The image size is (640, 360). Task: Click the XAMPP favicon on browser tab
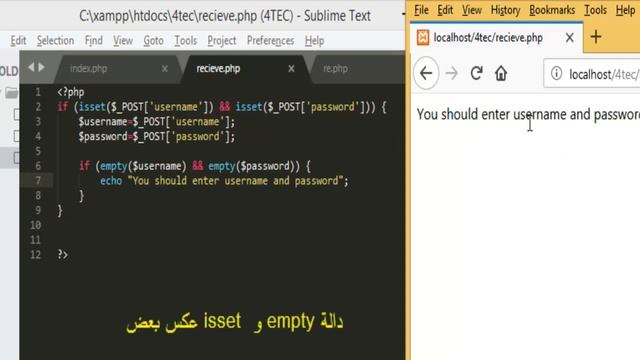click(423, 38)
